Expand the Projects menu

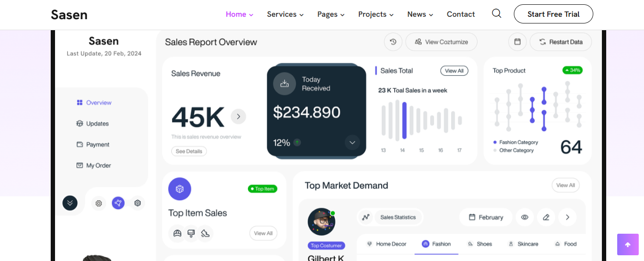click(376, 14)
